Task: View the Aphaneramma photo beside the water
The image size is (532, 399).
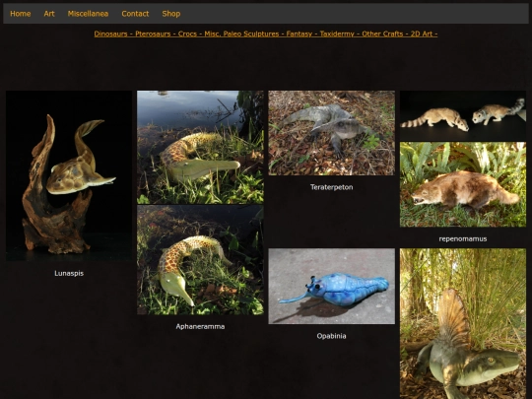Action: pyautogui.click(x=200, y=147)
